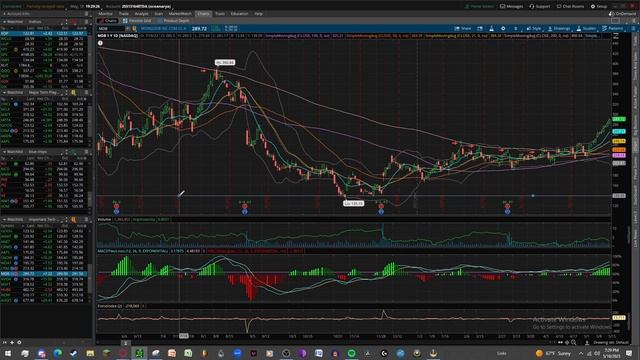Viewport: 640px width, 360px height.
Task: Open the chart Style menu
Action: coord(533,29)
